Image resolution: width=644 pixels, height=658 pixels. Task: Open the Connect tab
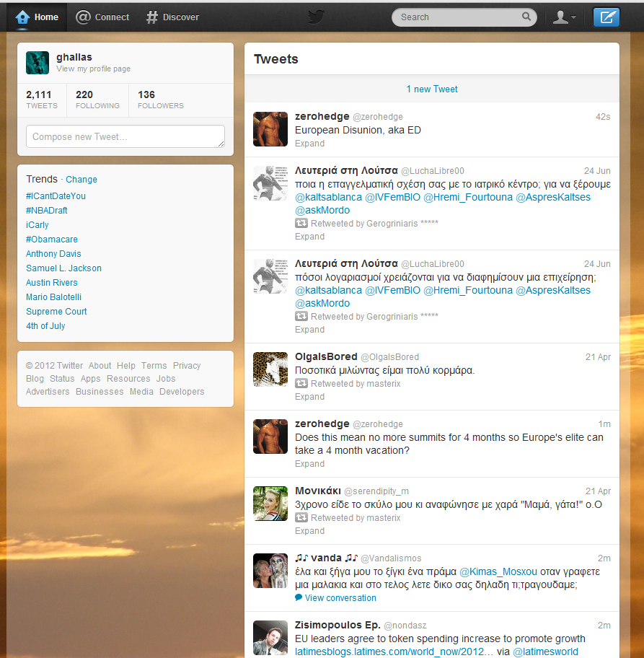coord(102,17)
